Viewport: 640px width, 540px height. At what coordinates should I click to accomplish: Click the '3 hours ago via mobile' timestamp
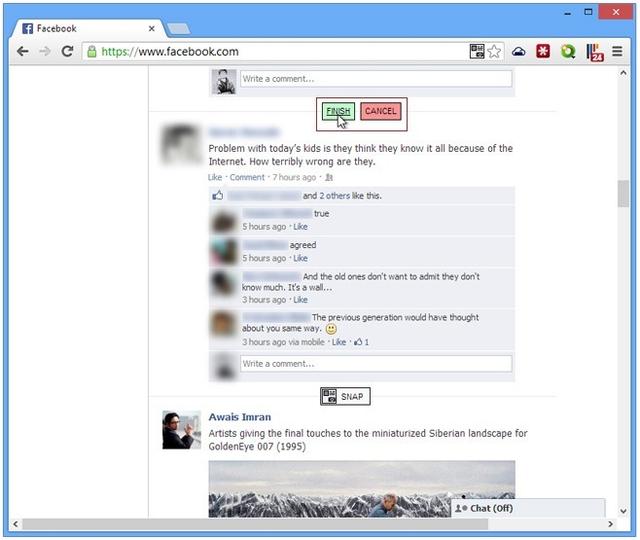tap(283, 342)
